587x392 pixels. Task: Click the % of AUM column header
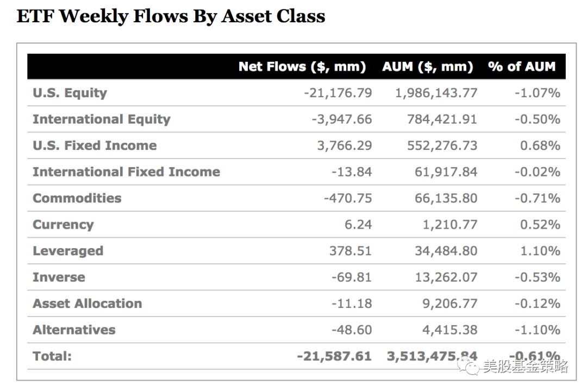(x=521, y=67)
